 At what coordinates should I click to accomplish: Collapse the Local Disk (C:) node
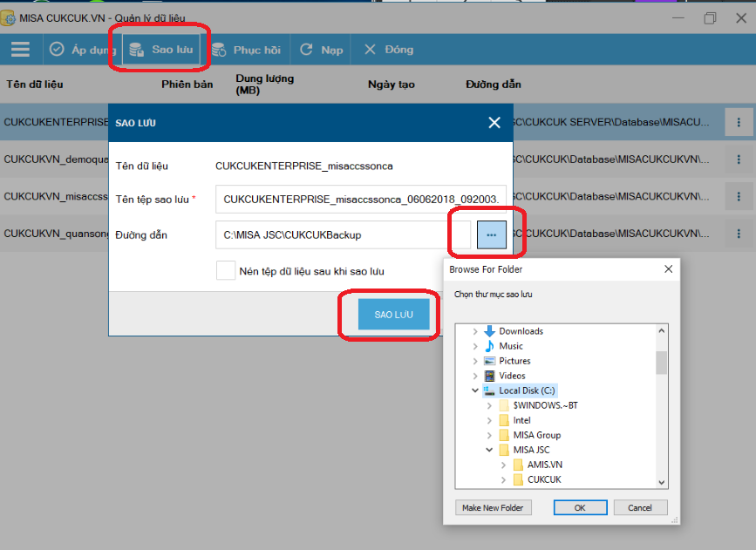tap(475, 390)
